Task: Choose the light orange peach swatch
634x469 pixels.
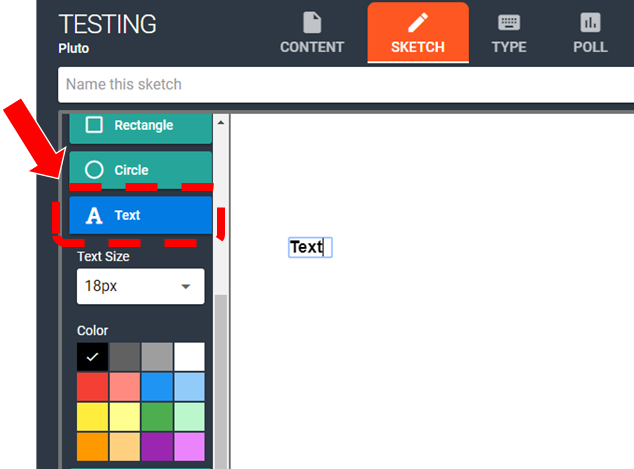Action: 125,446
